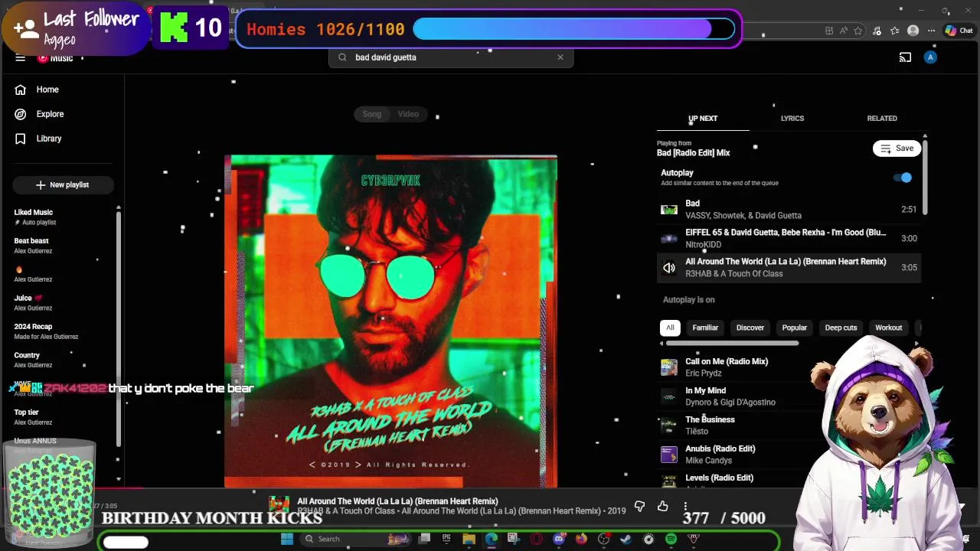Open the Juice playlist
This screenshot has width=980, height=551.
(63, 302)
